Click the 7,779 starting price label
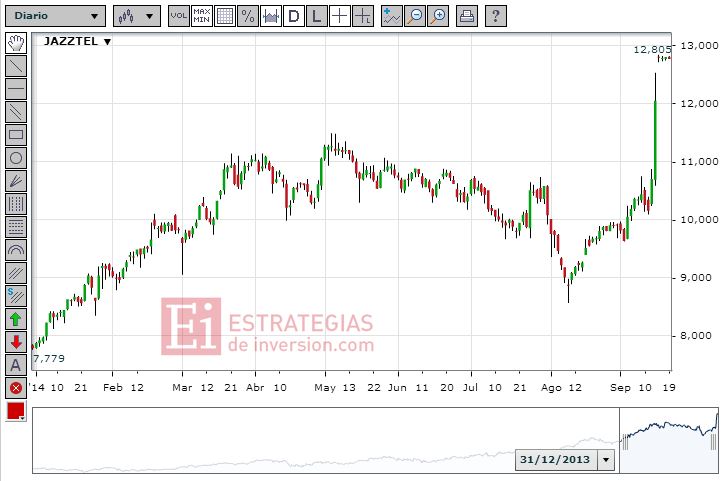The height and width of the screenshot is (481, 723). point(49,358)
